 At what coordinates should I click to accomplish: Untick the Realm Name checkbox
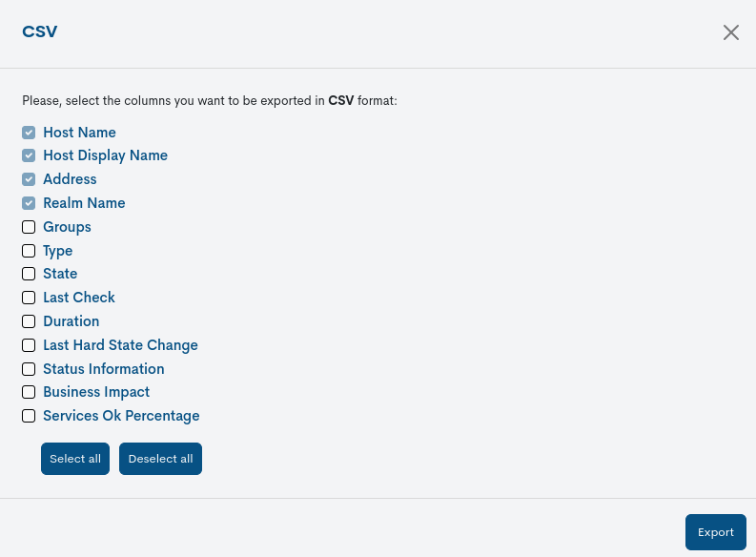(x=29, y=203)
